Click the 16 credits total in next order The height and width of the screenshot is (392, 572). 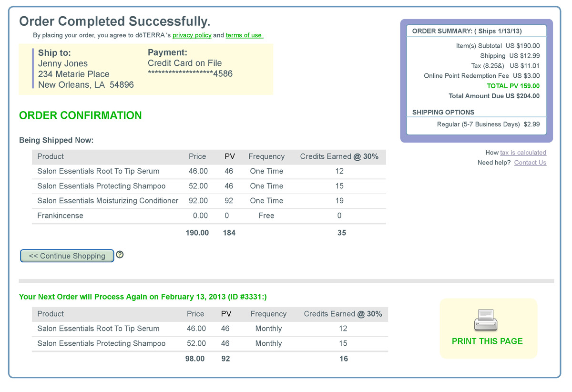click(344, 359)
